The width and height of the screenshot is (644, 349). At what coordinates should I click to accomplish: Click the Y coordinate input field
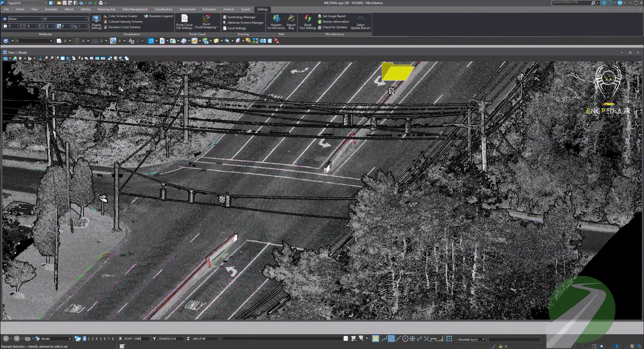pyautogui.click(x=170, y=339)
